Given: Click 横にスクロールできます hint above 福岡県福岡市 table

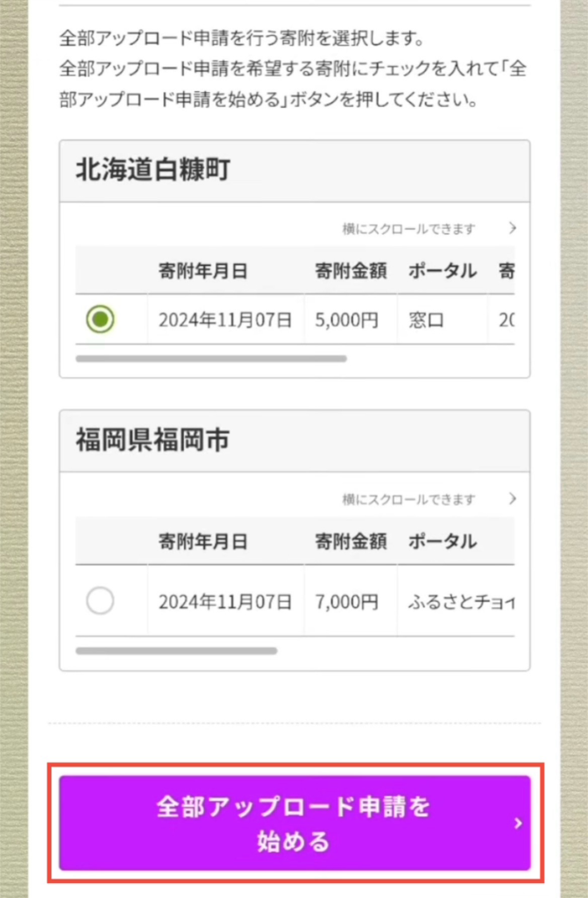Looking at the screenshot, I should 408,499.
